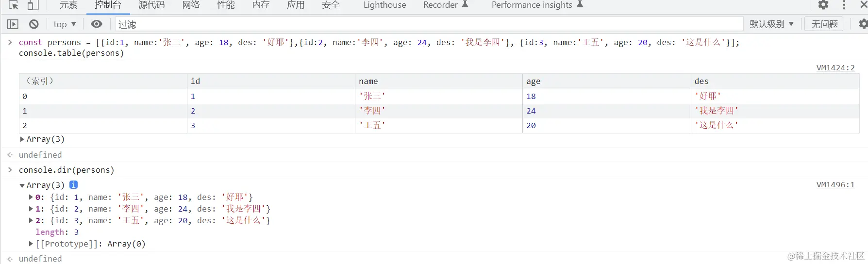Collapse the expanded Array(3) in console.dir output

(x=22, y=185)
